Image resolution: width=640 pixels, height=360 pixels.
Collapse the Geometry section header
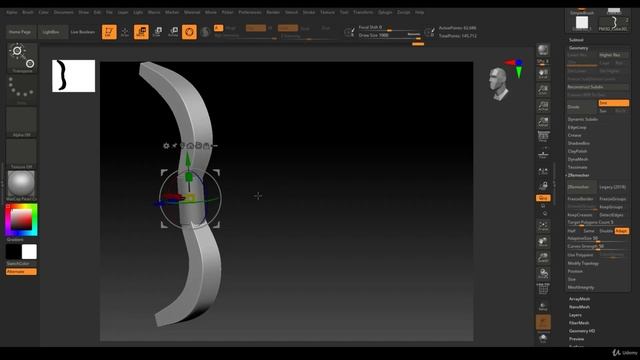click(579, 48)
